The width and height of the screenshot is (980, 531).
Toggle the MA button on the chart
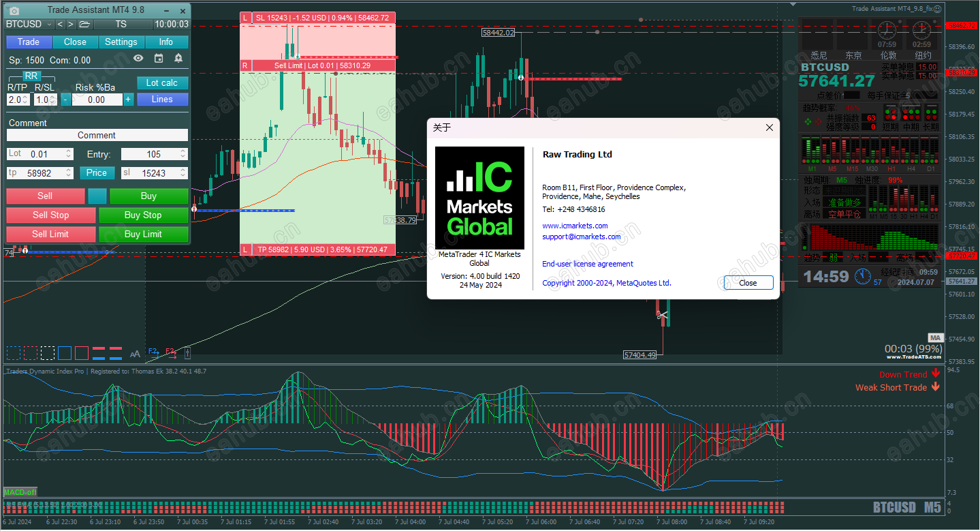tap(935, 337)
